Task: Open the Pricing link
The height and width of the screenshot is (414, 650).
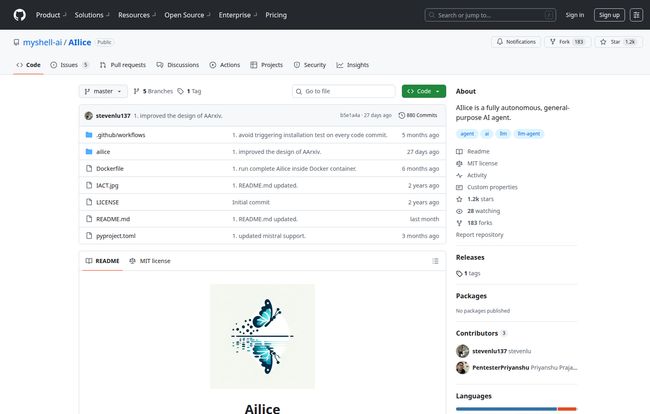Action: point(276,15)
